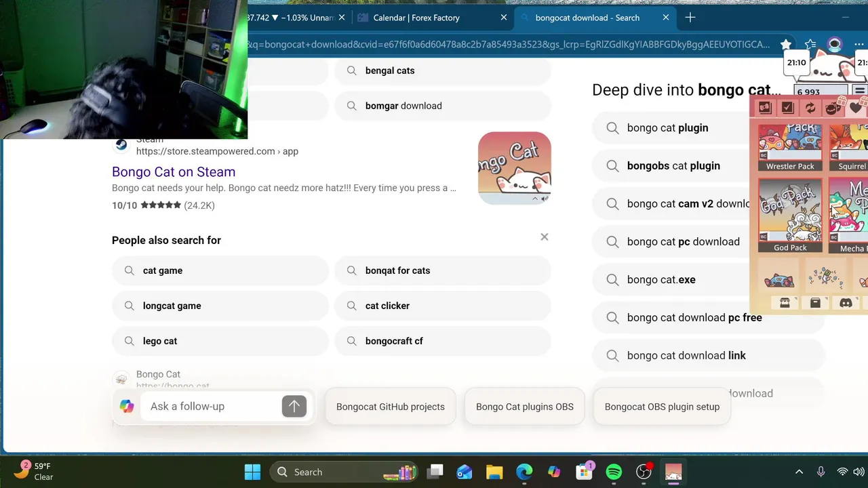Click the heart gift icon in Bongo Cat panel
This screenshot has height=488, width=868.
click(856, 108)
